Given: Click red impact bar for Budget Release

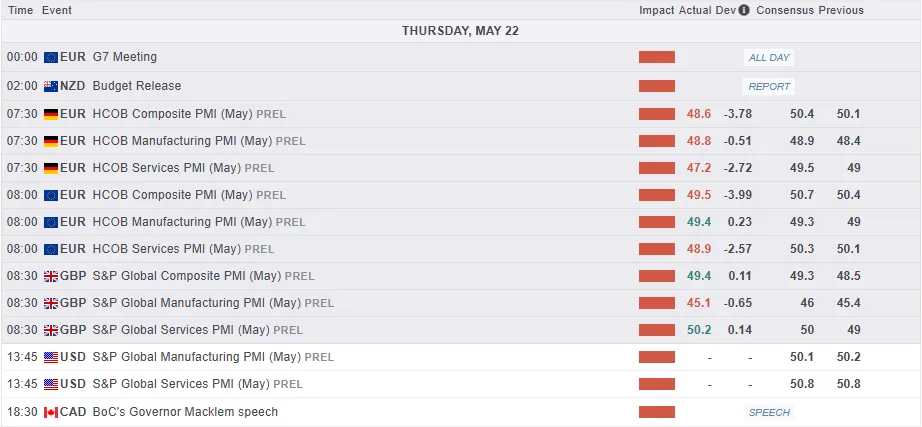Looking at the screenshot, I should point(657,86).
